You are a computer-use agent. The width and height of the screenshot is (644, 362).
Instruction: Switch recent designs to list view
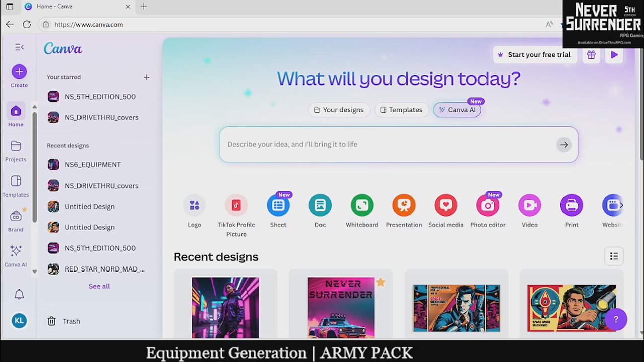pyautogui.click(x=614, y=257)
